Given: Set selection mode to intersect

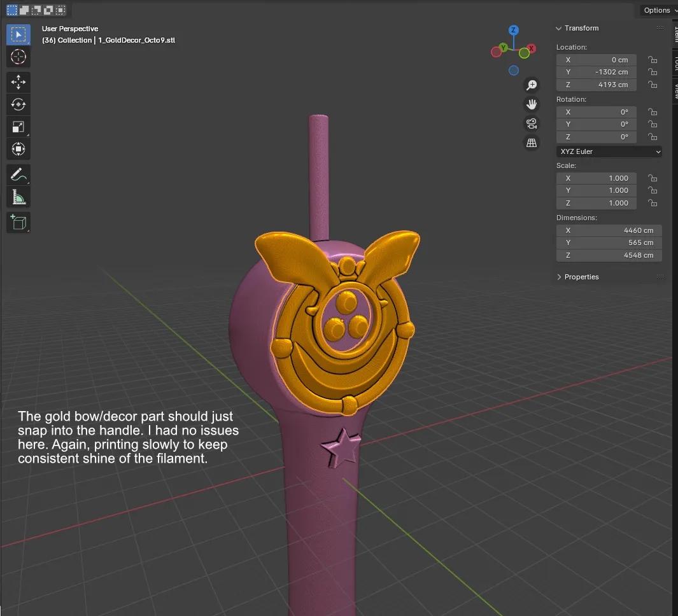Looking at the screenshot, I should (x=60, y=10).
